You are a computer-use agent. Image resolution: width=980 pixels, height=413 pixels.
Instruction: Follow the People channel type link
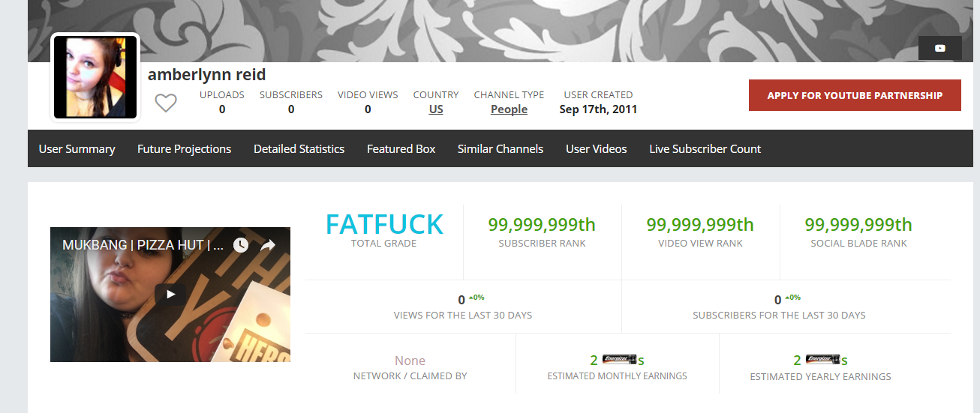pos(509,109)
